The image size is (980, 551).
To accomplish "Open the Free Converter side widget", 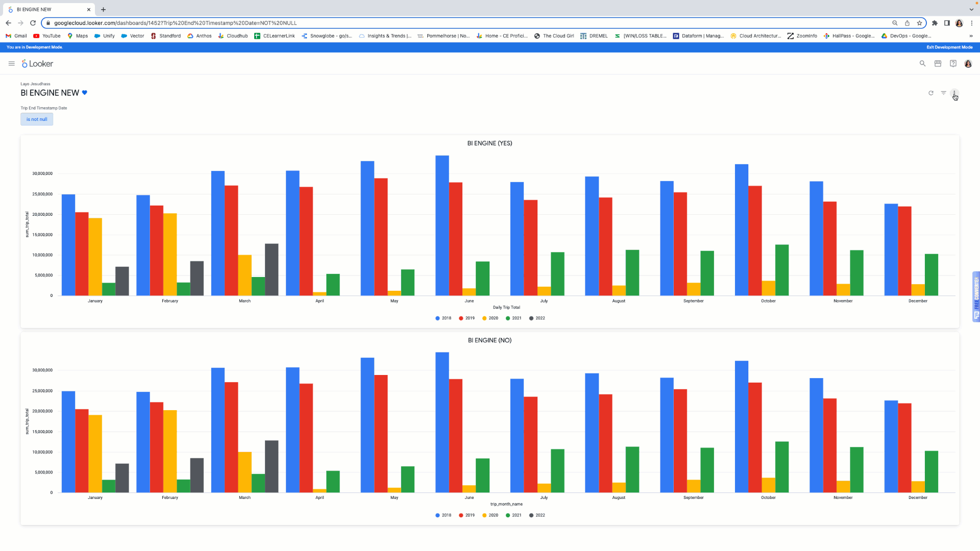I will tap(976, 296).
